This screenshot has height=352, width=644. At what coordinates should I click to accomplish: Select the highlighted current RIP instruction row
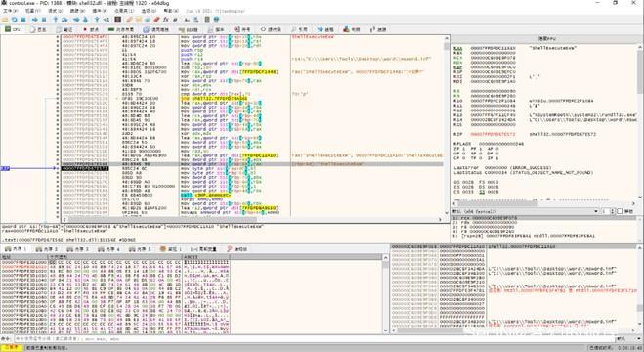251,168
